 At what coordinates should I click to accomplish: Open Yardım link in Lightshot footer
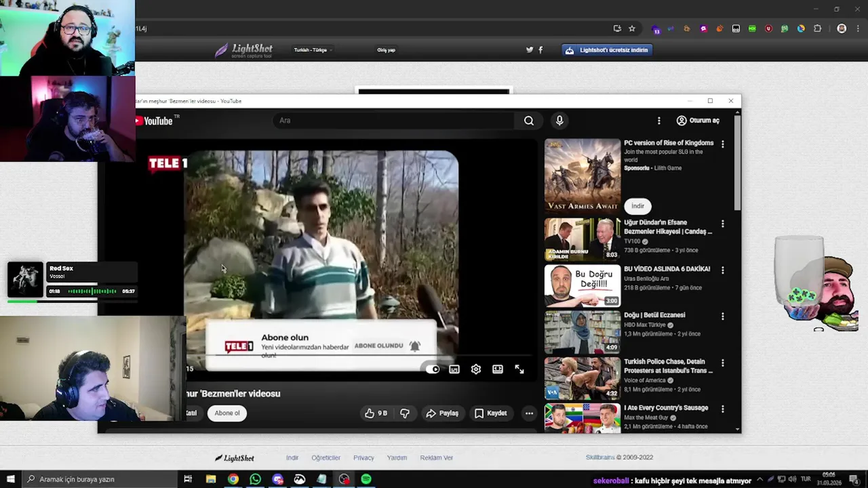[x=397, y=458]
